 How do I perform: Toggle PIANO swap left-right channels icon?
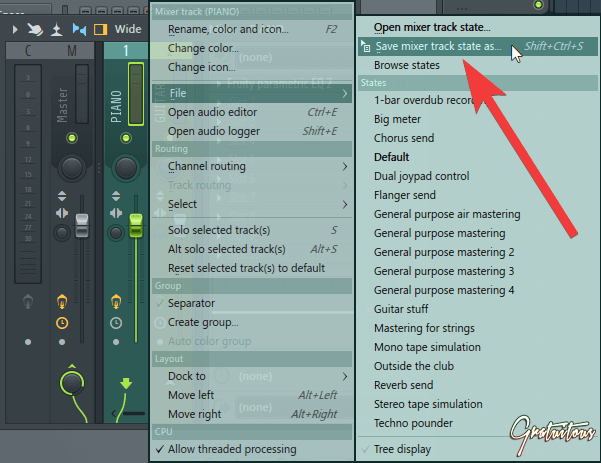coord(116,213)
